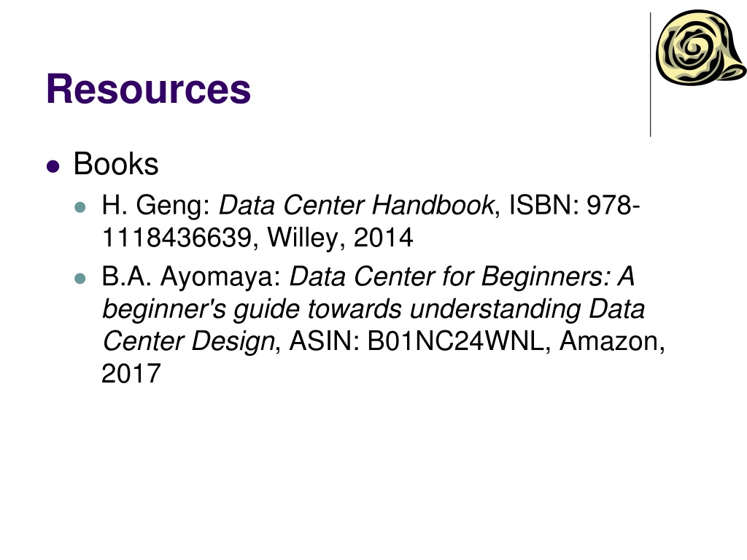Image resolution: width=747 pixels, height=560 pixels.
Task: Click the year 2017
Action: (x=131, y=373)
